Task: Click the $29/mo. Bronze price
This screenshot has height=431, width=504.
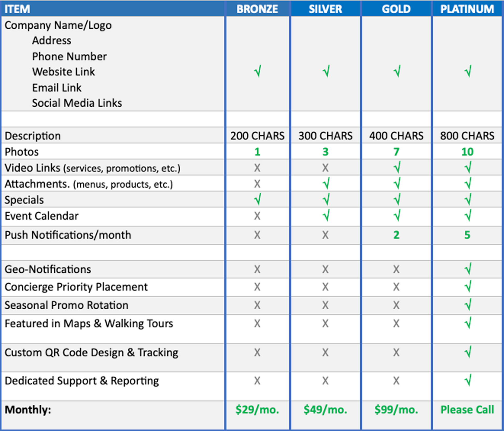Action: coord(257,409)
